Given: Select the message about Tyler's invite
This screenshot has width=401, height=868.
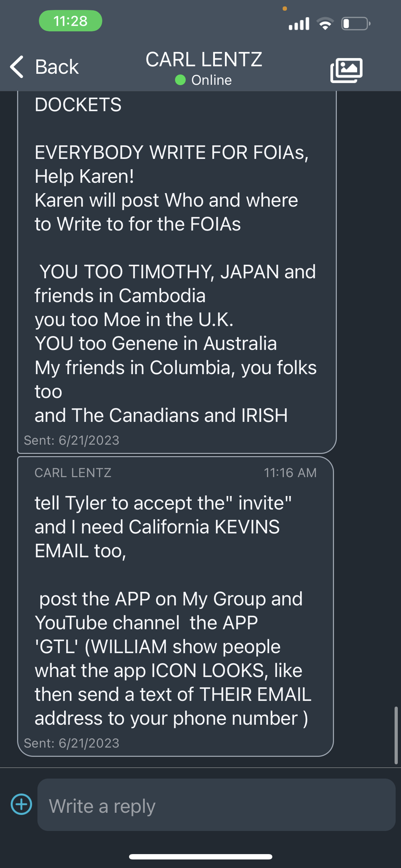Looking at the screenshot, I should (175, 606).
